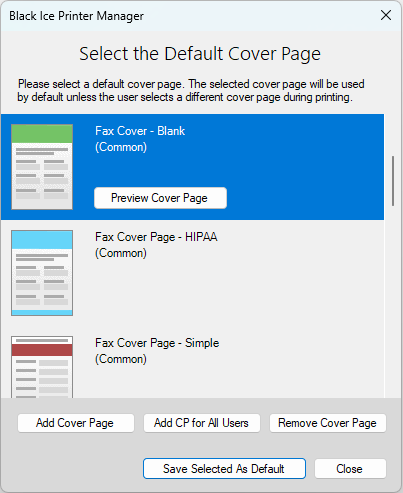Click the cover page list scrollbar thumb
Screen dimensions: 403x493
(x=393, y=181)
